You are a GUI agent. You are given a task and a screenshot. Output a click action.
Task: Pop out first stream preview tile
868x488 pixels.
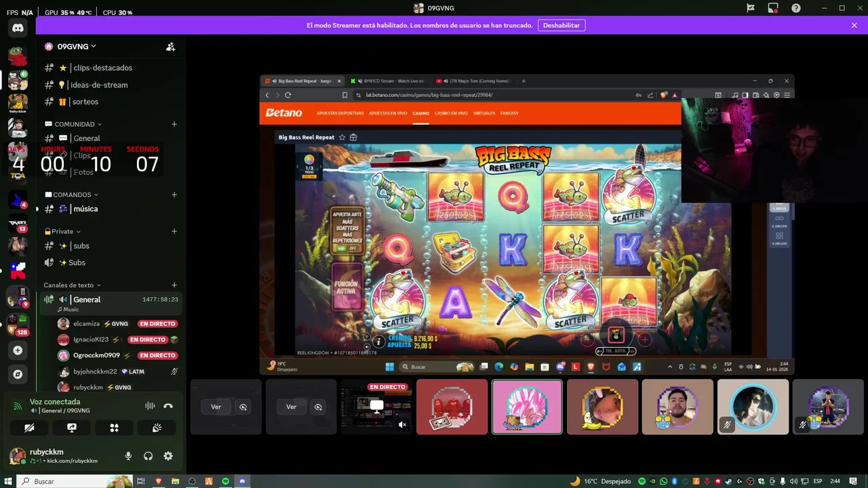[243, 407]
